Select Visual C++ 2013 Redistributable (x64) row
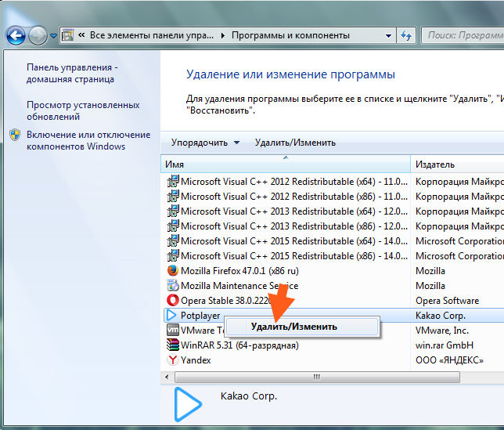This screenshot has height=430, width=504. [x=333, y=211]
